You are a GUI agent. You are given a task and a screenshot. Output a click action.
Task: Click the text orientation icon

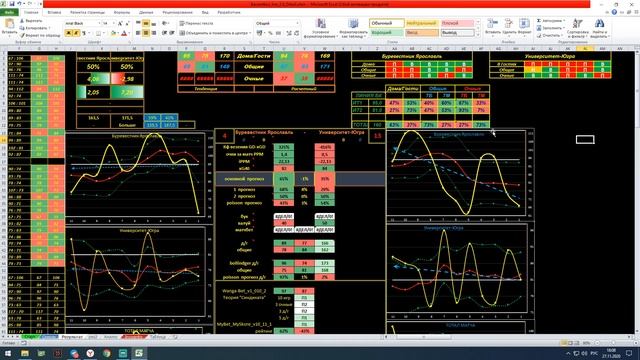click(165, 24)
